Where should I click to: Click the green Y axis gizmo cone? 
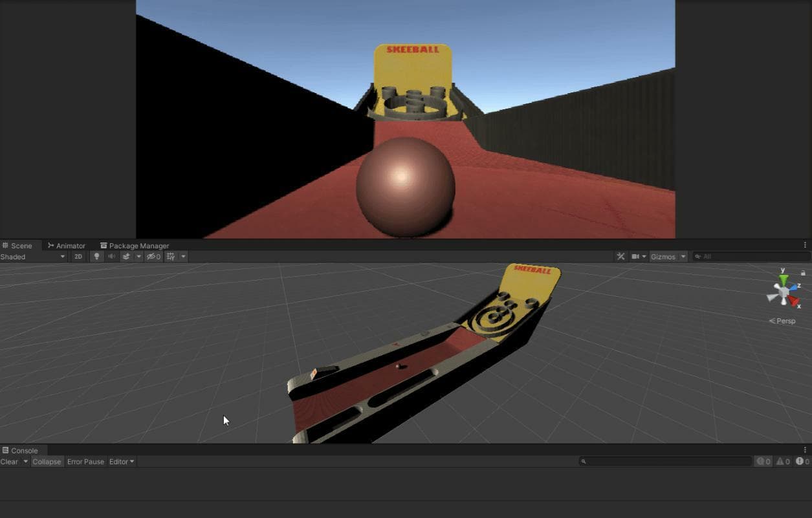(x=784, y=280)
